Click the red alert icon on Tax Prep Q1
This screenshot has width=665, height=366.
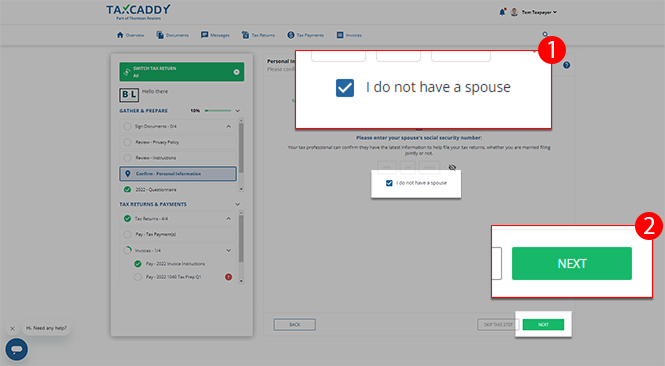coord(229,277)
